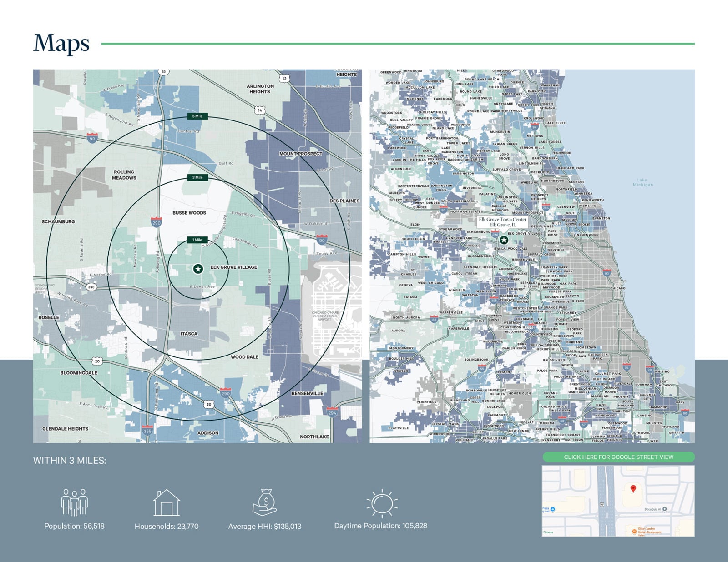This screenshot has width=728, height=562.
Task: Click the US 14 highway shield
Action: [x=260, y=110]
